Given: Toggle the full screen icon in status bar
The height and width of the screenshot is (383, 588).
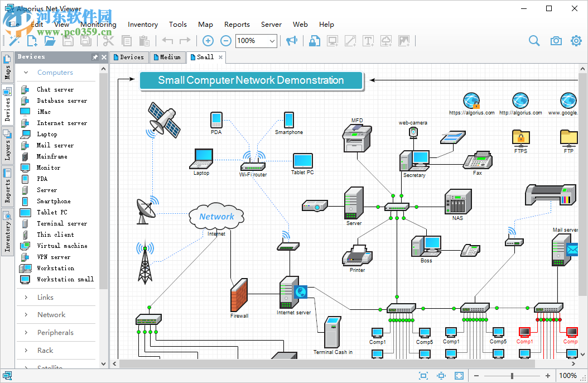Looking at the screenshot, I should (459, 376).
